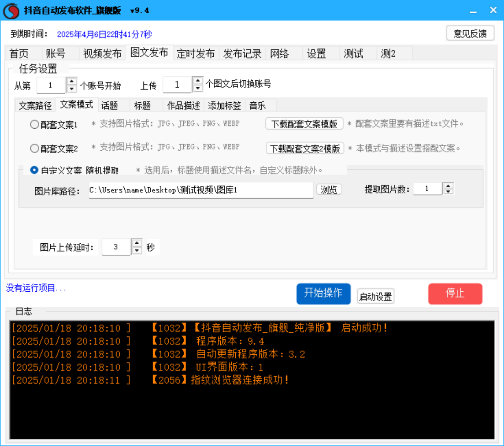Image resolution: width=504 pixels, height=446 pixels.
Task: Select the 自定义文案 随机提取 radio button
Action: [34, 170]
